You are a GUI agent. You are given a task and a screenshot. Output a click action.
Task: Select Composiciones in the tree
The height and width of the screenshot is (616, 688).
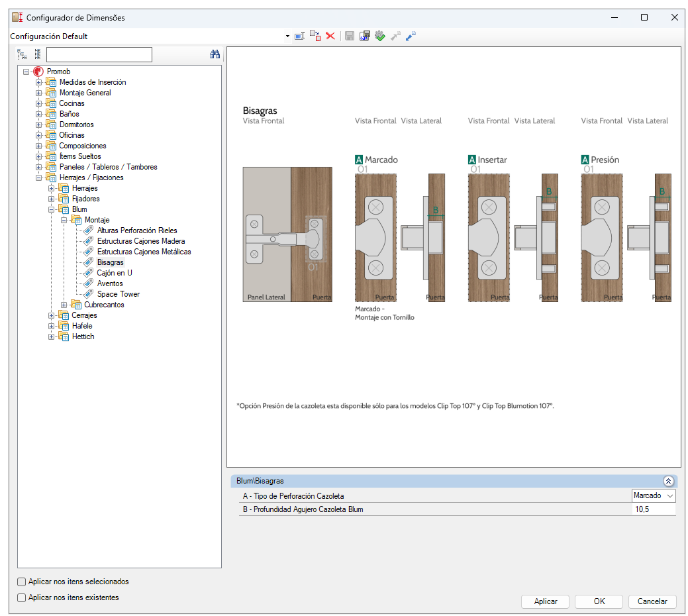83,146
